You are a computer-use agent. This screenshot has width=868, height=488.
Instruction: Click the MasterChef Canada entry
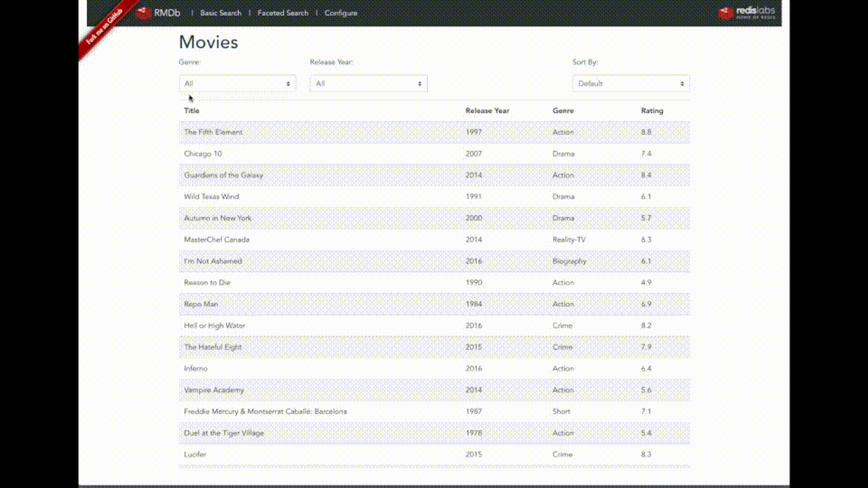[216, 240]
